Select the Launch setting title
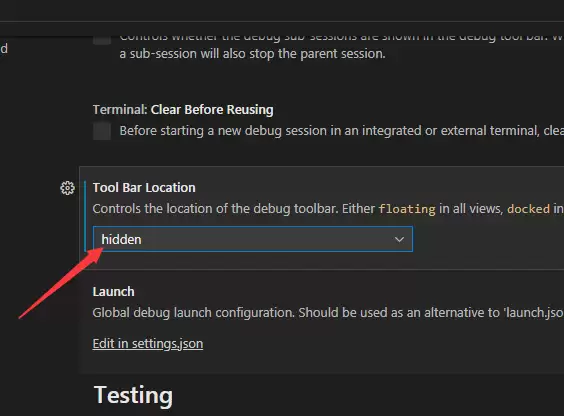The width and height of the screenshot is (564, 416). tap(114, 292)
